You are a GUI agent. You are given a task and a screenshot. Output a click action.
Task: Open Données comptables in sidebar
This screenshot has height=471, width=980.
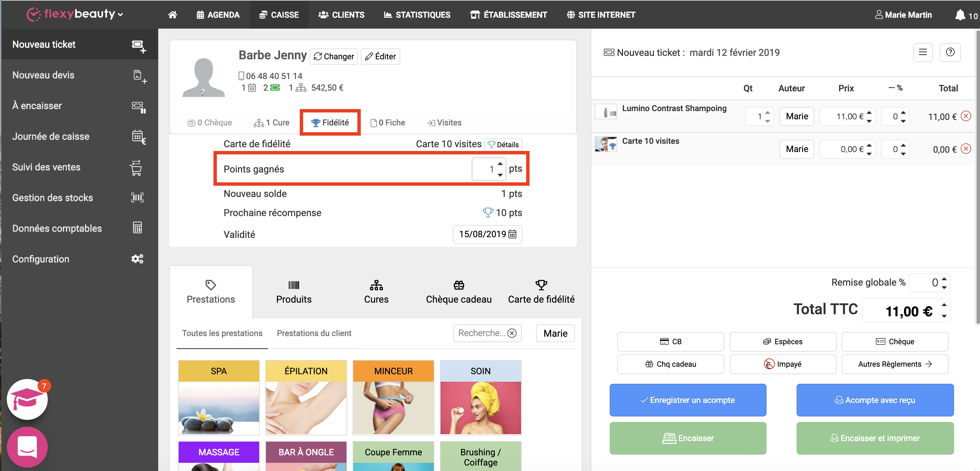[79, 228]
